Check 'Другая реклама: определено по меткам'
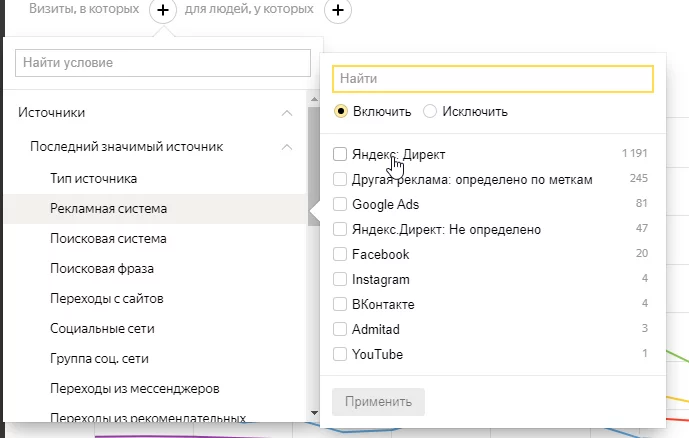This screenshot has height=438, width=689. pos(340,179)
